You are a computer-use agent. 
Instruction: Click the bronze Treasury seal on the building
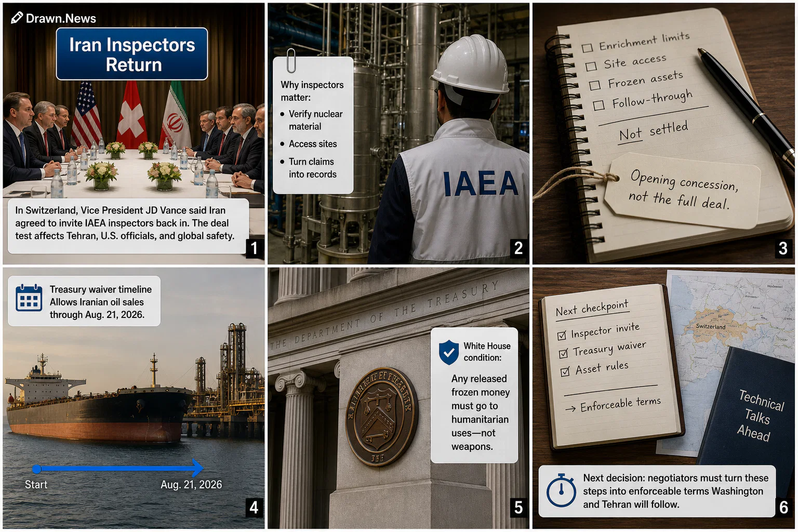tap(382, 416)
